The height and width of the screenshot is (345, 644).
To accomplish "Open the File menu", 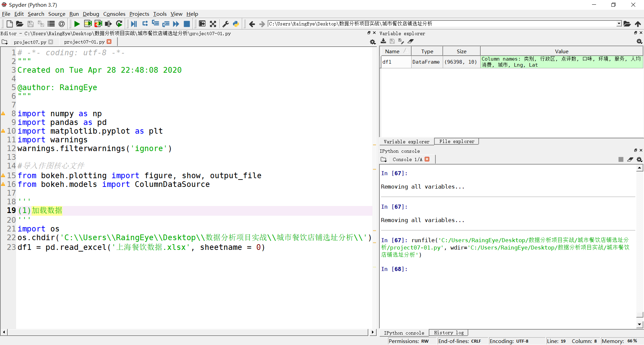I will coord(6,14).
